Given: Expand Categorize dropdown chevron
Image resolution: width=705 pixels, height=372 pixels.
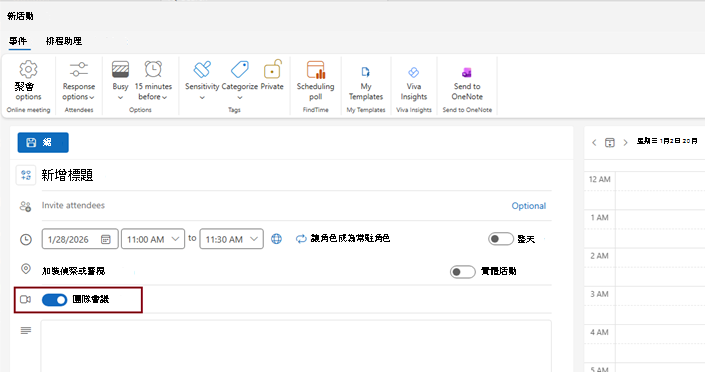Looking at the screenshot, I should coord(240,98).
